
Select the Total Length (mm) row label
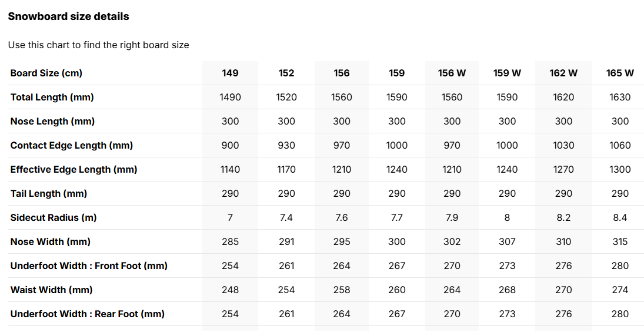click(x=52, y=98)
